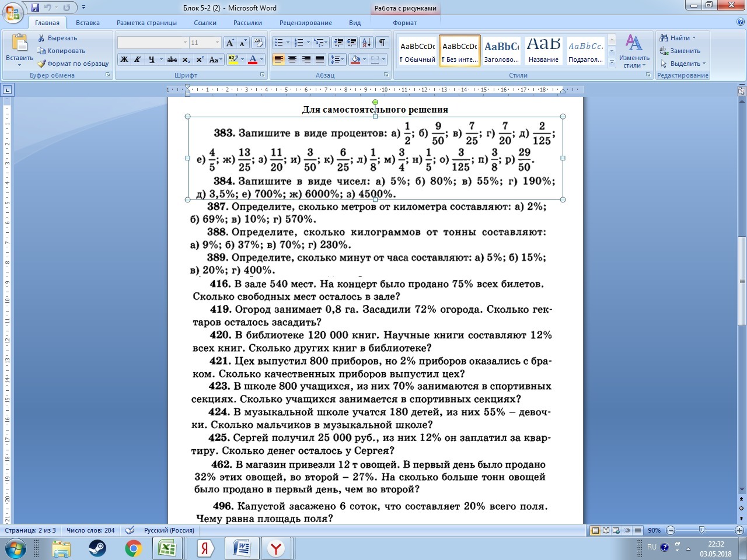
Task: Open Word help question mark icon
Action: 741,22
